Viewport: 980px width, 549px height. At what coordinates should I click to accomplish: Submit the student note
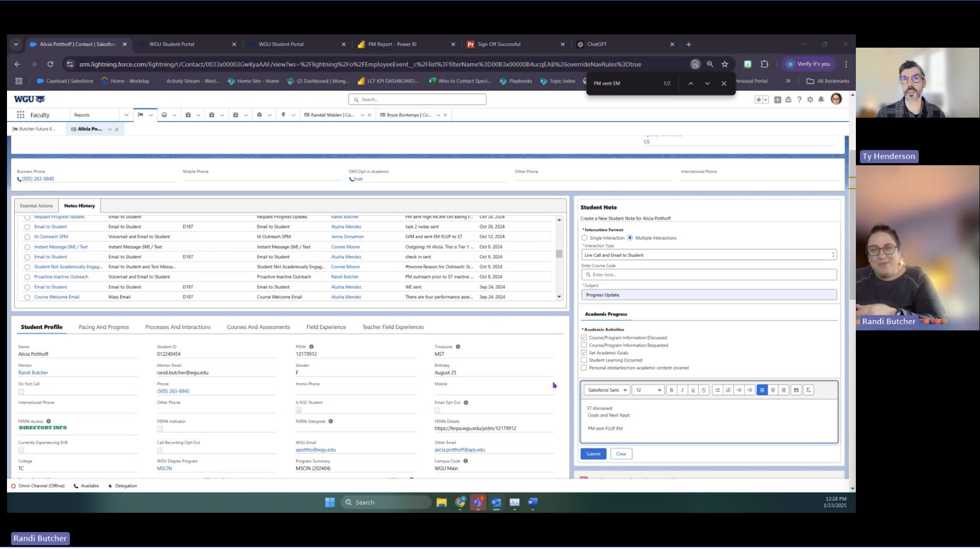(x=593, y=454)
